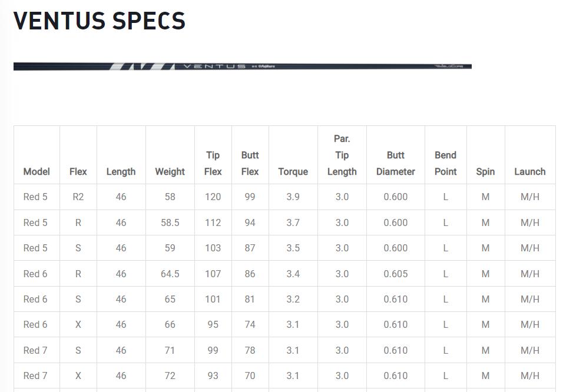Viewport: 563px width, 392px height.
Task: Click the Torque column header
Action: (x=293, y=172)
